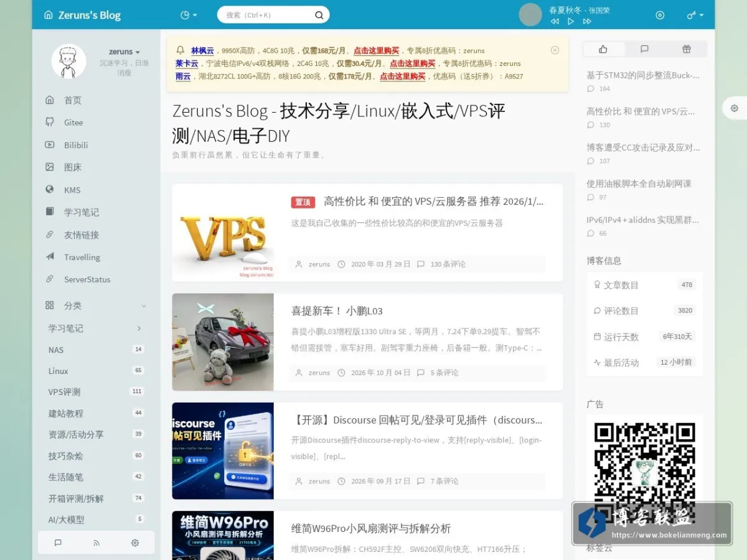Open the key login dropdown
The height and width of the screenshot is (560, 747).
[x=695, y=15]
